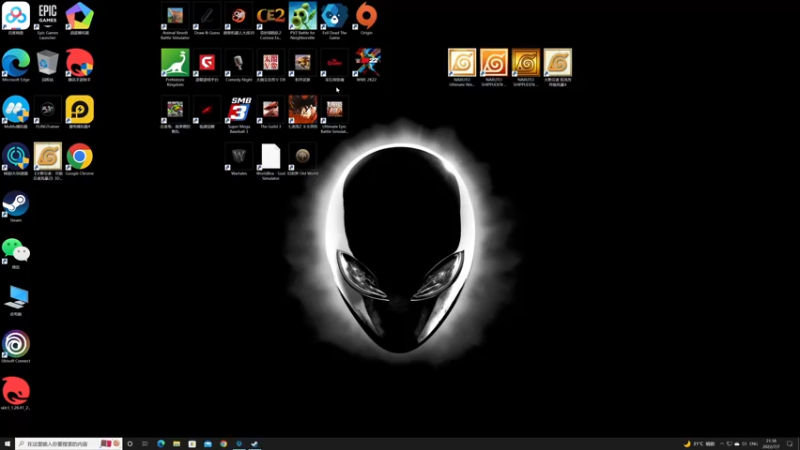Open This PC desktop icon
The image size is (800, 450).
point(16,300)
